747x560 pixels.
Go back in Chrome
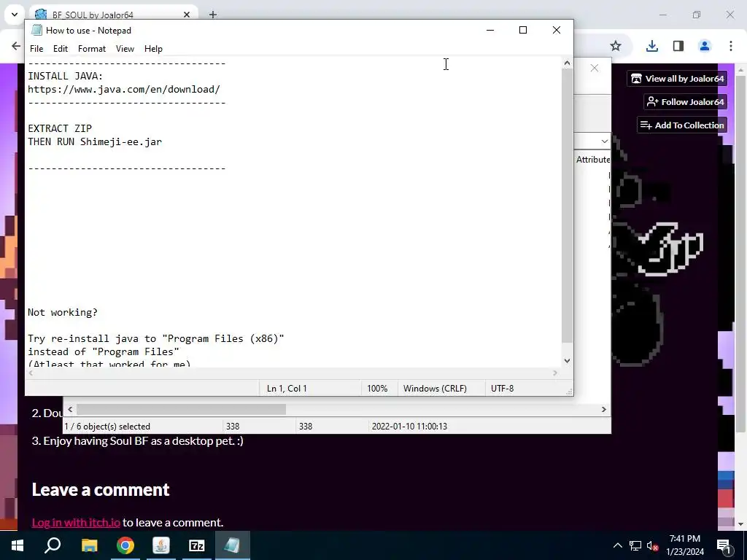point(16,46)
